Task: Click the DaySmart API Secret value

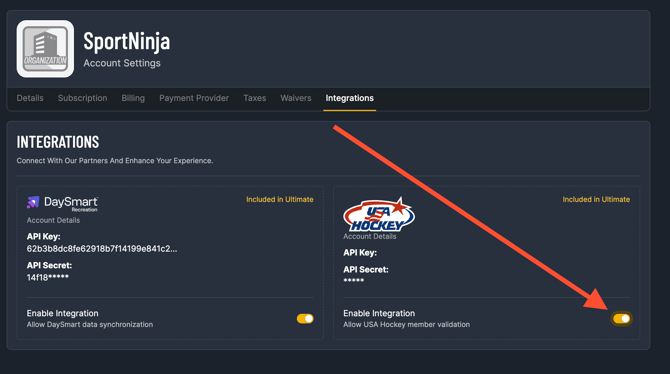Action: 47,277
